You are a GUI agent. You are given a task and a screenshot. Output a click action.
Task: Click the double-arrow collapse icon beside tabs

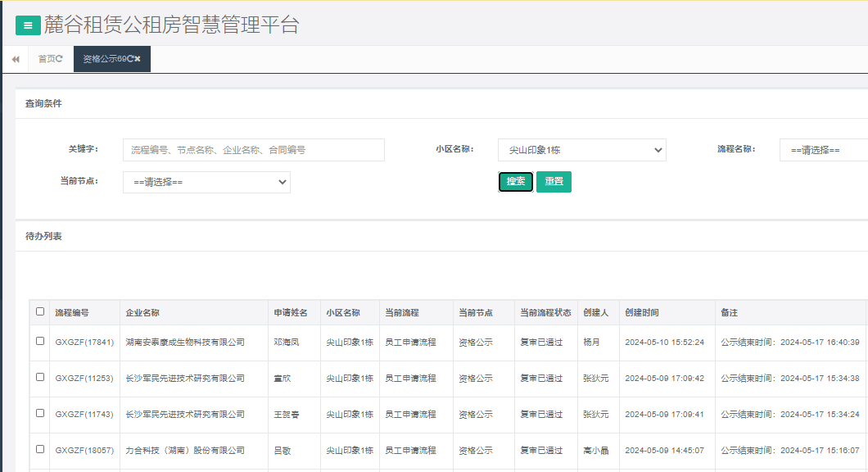pyautogui.click(x=15, y=59)
